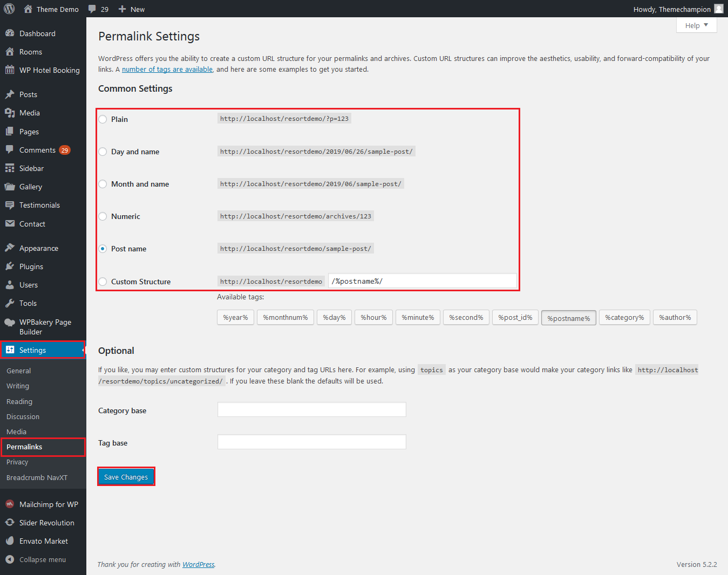Image resolution: width=728 pixels, height=575 pixels.
Task: Click the Mailchimp for WP icon
Action: click(x=10, y=504)
